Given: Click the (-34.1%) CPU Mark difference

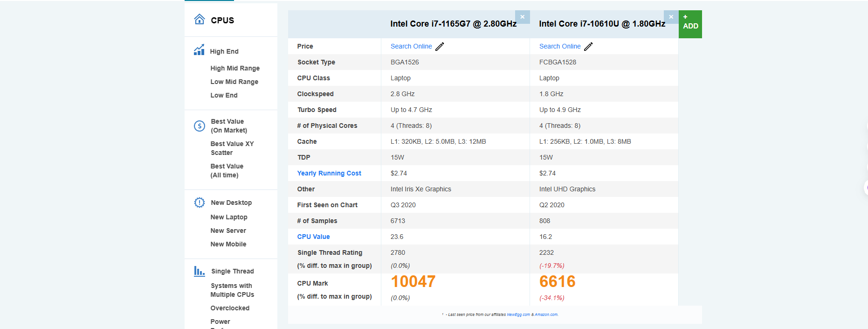Looking at the screenshot, I should pos(552,298).
